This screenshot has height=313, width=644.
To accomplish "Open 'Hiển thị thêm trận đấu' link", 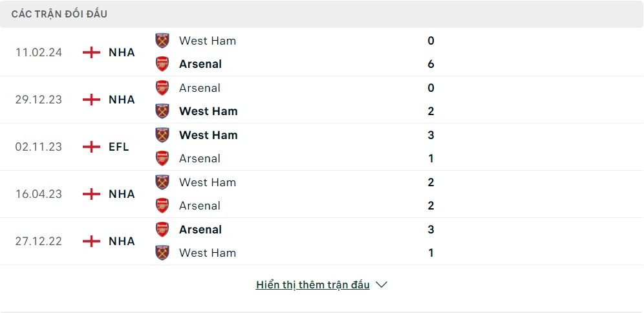I will point(313,285).
